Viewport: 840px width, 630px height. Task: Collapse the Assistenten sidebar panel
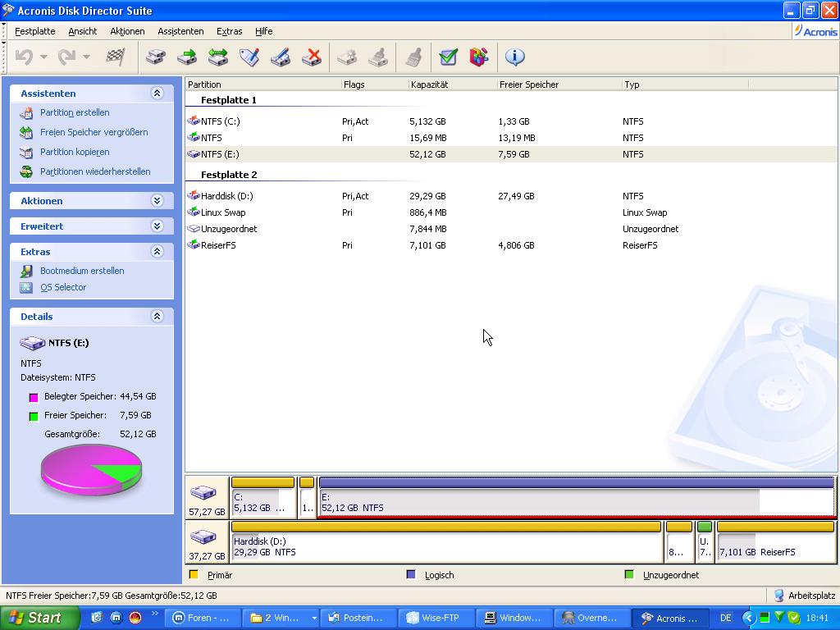click(157, 94)
